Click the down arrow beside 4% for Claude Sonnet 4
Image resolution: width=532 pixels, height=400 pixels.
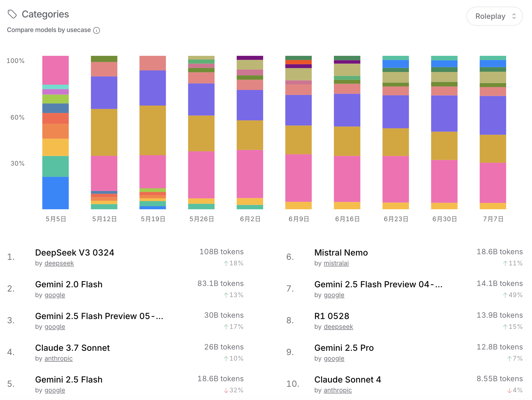pyautogui.click(x=509, y=390)
